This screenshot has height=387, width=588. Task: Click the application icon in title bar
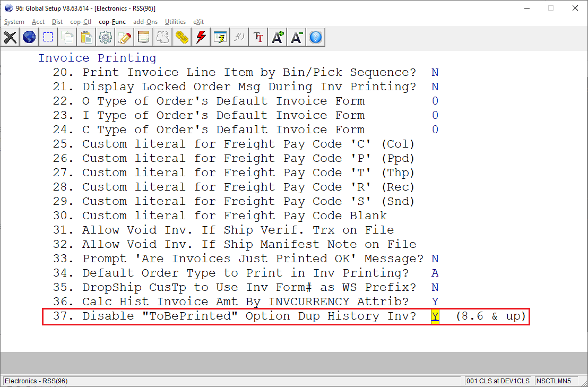click(x=8, y=8)
